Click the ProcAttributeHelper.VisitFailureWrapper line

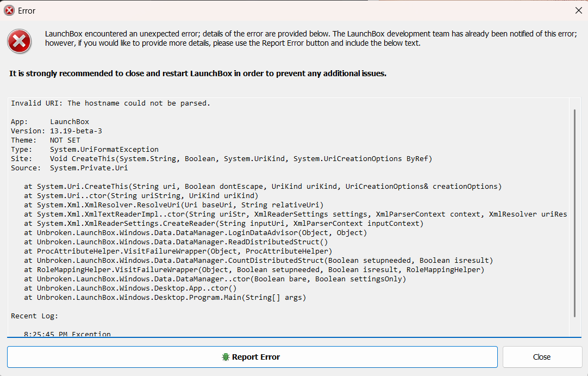(178, 251)
